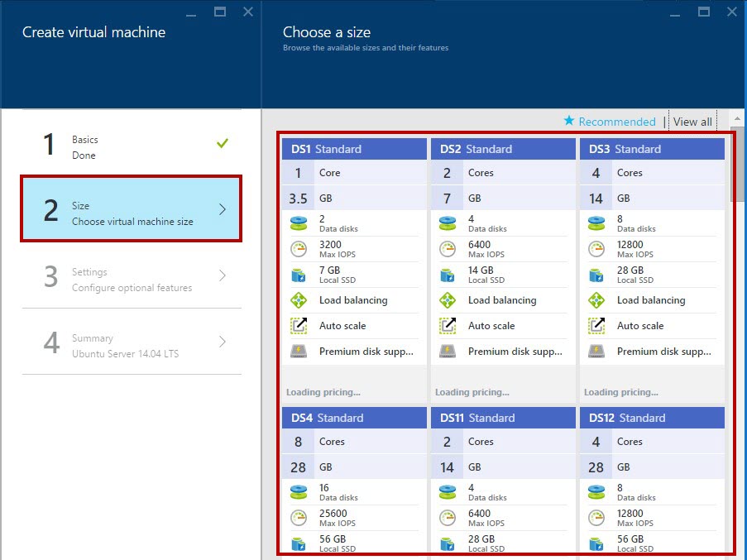Expand the Summary step using its chevron
This screenshot has width=747, height=560.
coord(223,342)
